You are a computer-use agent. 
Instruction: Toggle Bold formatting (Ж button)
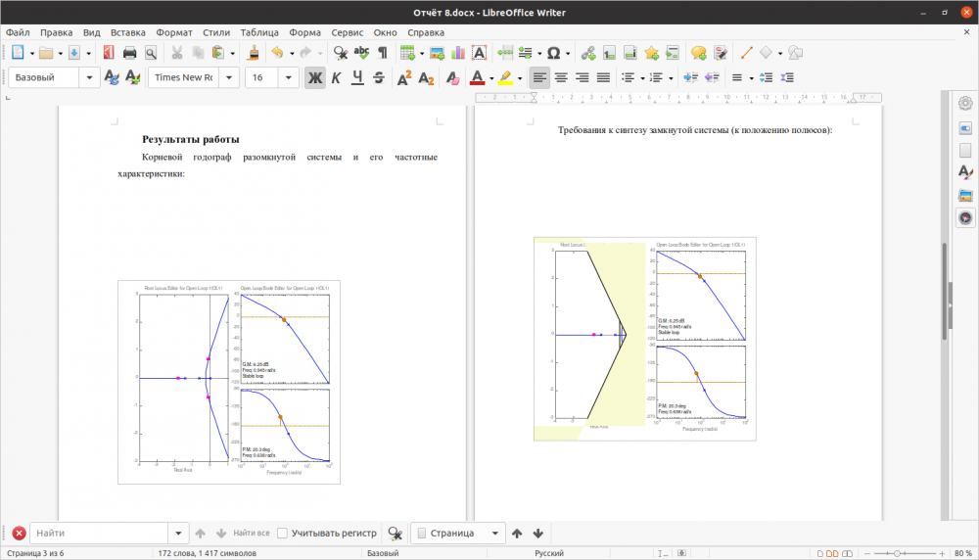(314, 77)
